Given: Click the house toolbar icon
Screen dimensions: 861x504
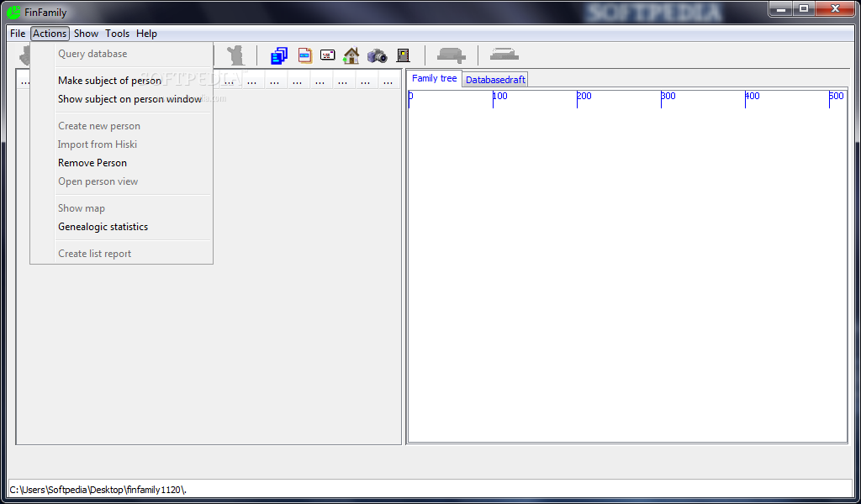Looking at the screenshot, I should click(351, 55).
